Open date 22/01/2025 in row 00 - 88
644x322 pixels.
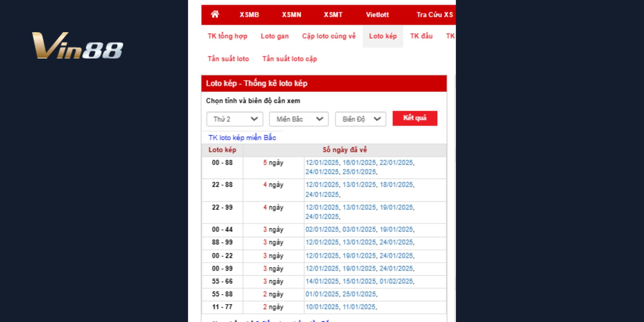coord(396,163)
